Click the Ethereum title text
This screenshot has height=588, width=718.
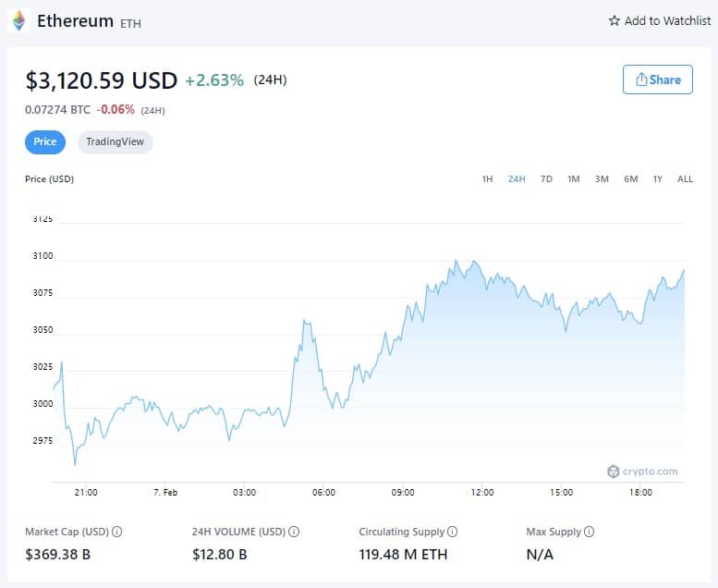click(x=75, y=21)
